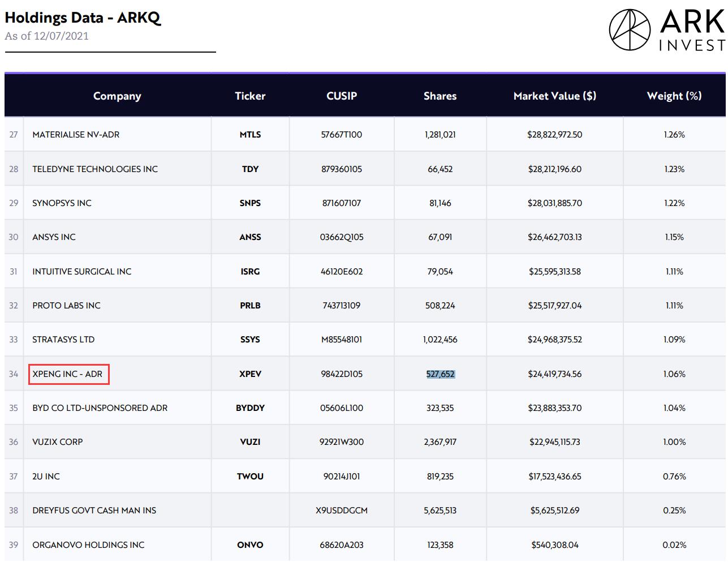Click the Company column header
The image size is (728, 566).
tap(117, 96)
